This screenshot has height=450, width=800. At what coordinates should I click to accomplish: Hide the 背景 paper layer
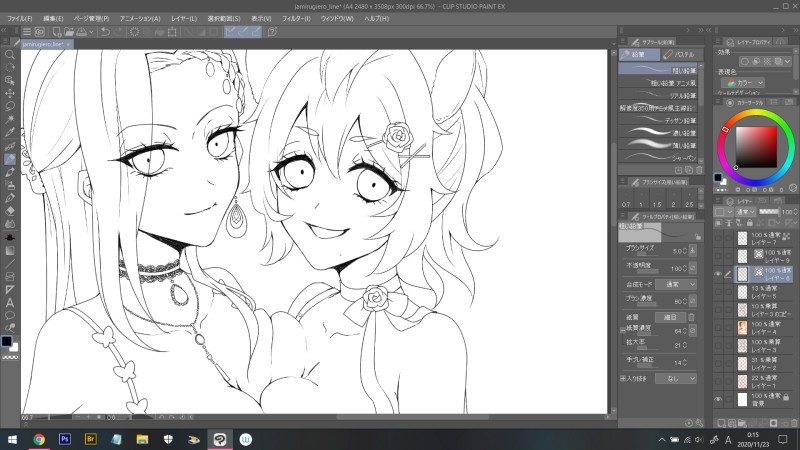[x=718, y=399]
